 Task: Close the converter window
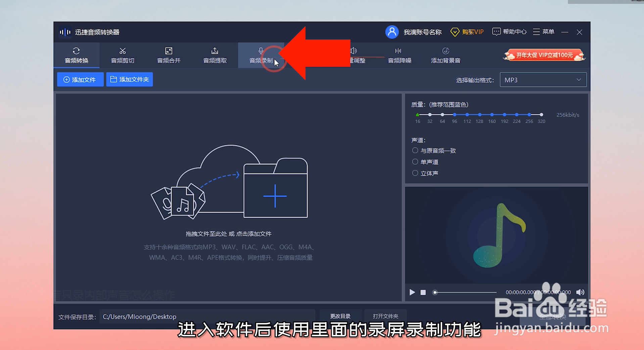[x=579, y=32]
